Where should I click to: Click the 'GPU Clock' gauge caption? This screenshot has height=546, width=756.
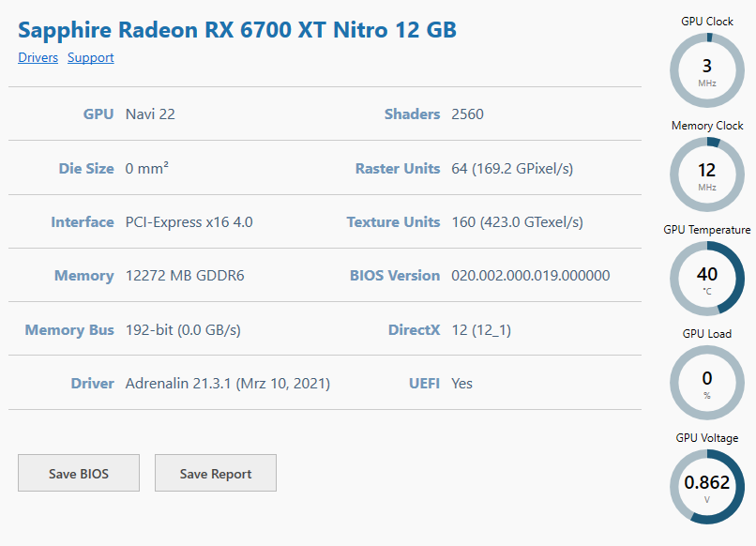(707, 22)
